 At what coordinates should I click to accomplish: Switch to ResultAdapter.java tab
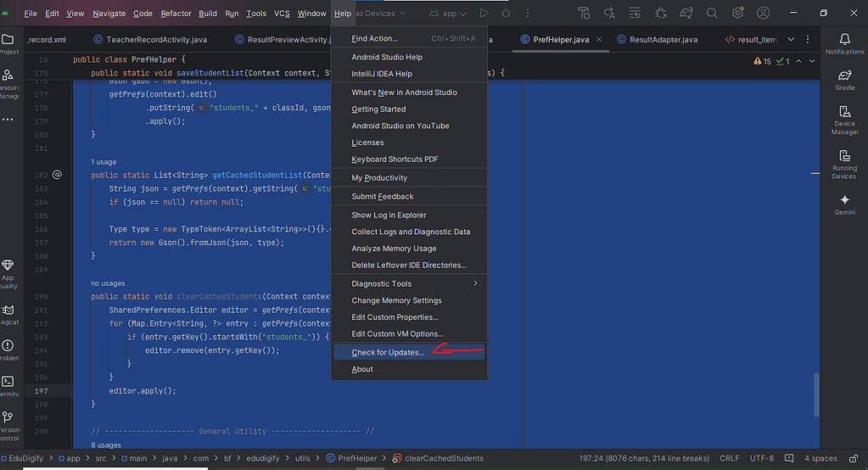point(657,39)
